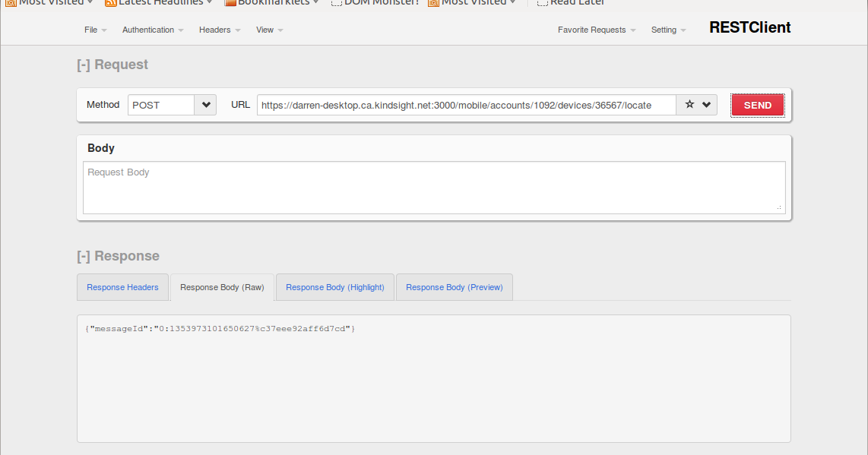Open the Bookmarklets folder on the bookmarks bar
This screenshot has height=455, width=868.
(x=271, y=3)
